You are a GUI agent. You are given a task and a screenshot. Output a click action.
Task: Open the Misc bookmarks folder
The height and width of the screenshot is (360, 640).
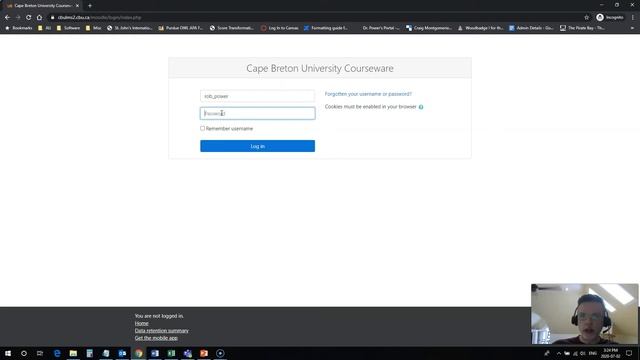(x=93, y=28)
